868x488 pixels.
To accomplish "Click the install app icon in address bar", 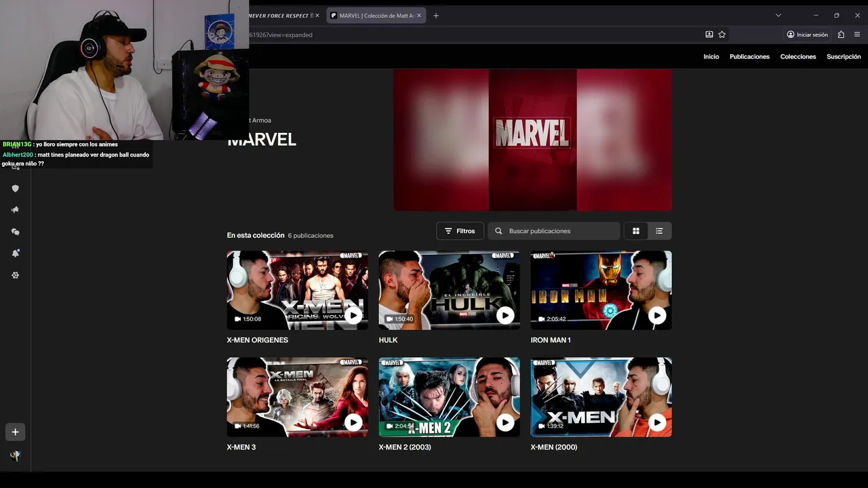I will pos(709,35).
